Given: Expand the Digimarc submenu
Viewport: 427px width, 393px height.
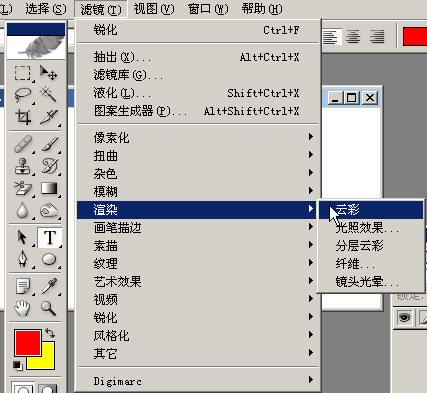Looking at the screenshot, I should click(x=197, y=381).
